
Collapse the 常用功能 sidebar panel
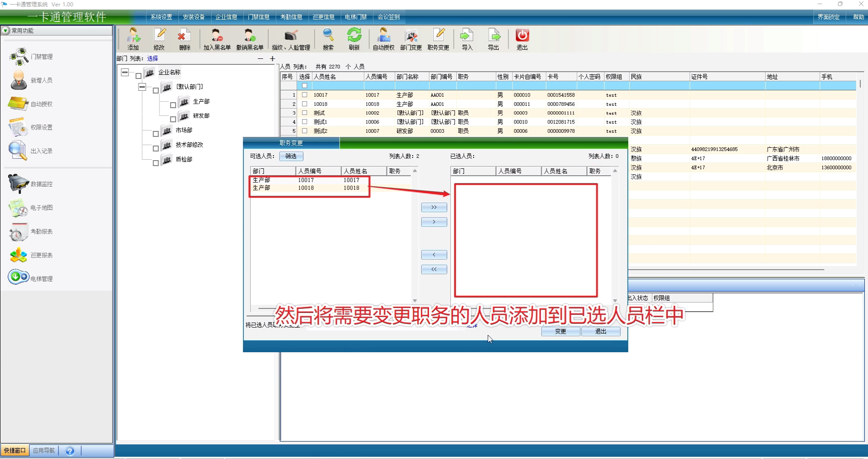5,31
